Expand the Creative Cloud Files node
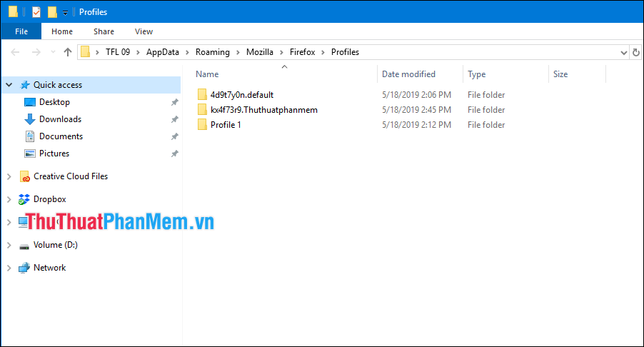The width and height of the screenshot is (644, 347). [x=9, y=176]
